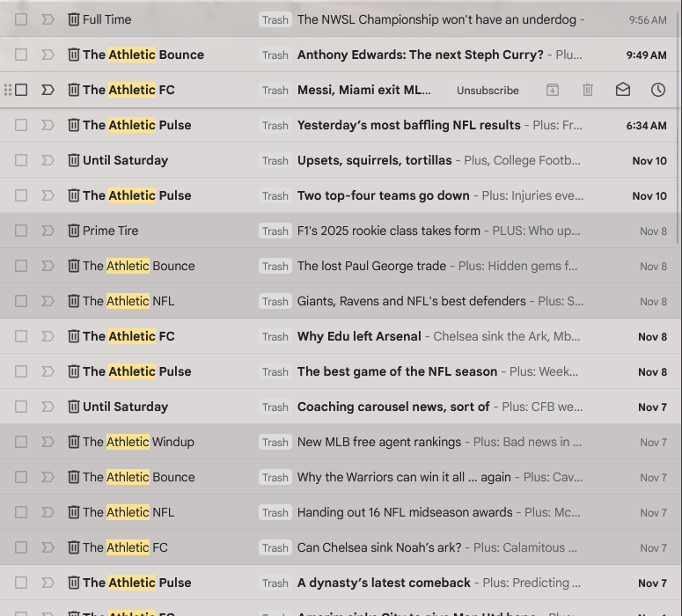
Task: Mark the Prime Tire email as important
Action: [48, 231]
